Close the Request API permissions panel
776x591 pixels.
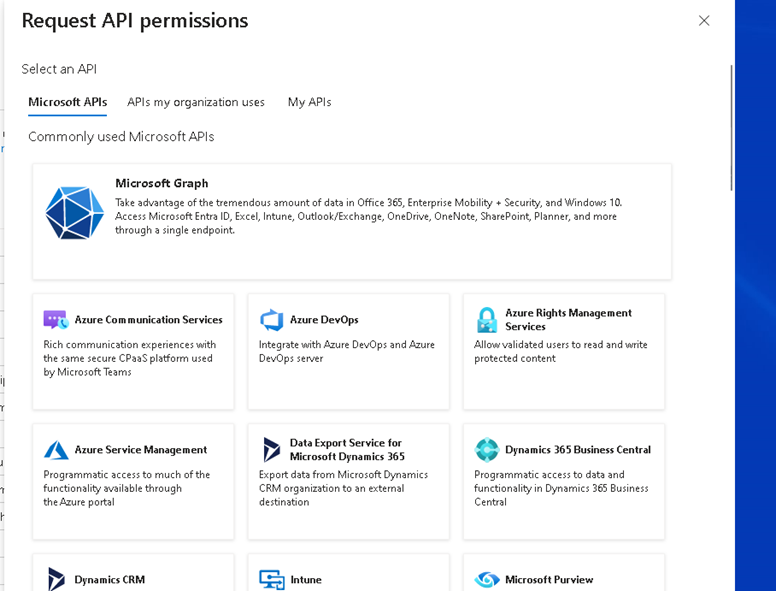tap(704, 21)
